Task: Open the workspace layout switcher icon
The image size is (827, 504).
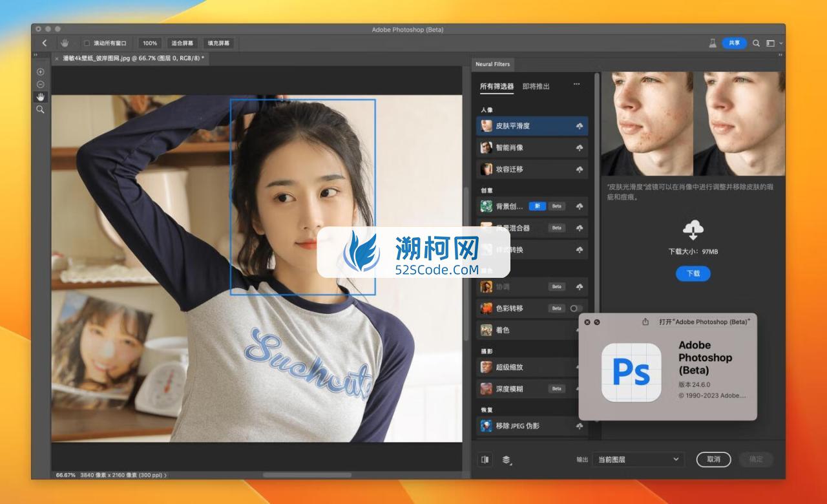Action: click(x=770, y=43)
